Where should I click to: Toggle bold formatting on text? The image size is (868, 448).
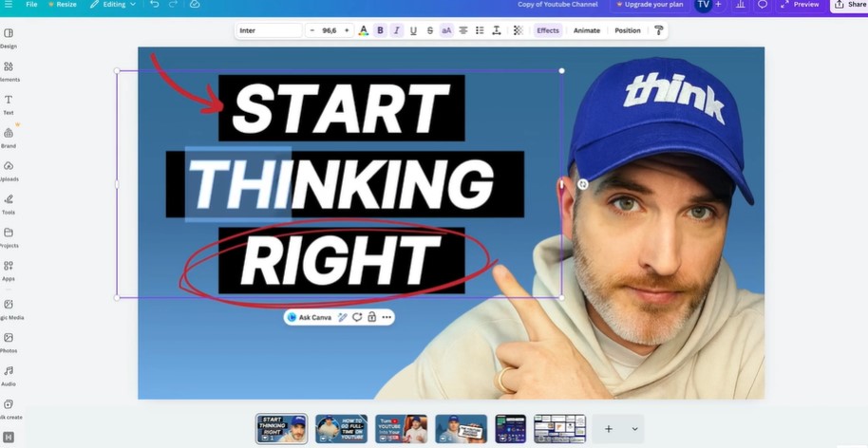click(380, 30)
